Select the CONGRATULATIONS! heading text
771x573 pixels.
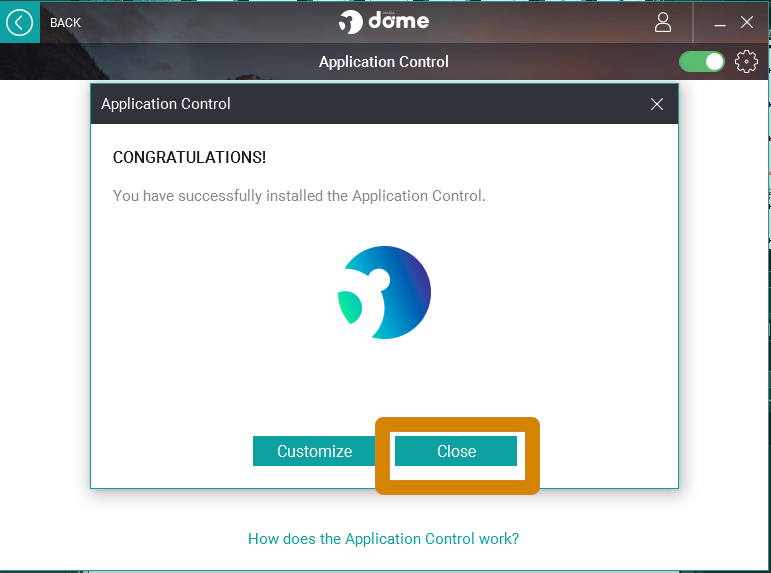pyautogui.click(x=189, y=157)
